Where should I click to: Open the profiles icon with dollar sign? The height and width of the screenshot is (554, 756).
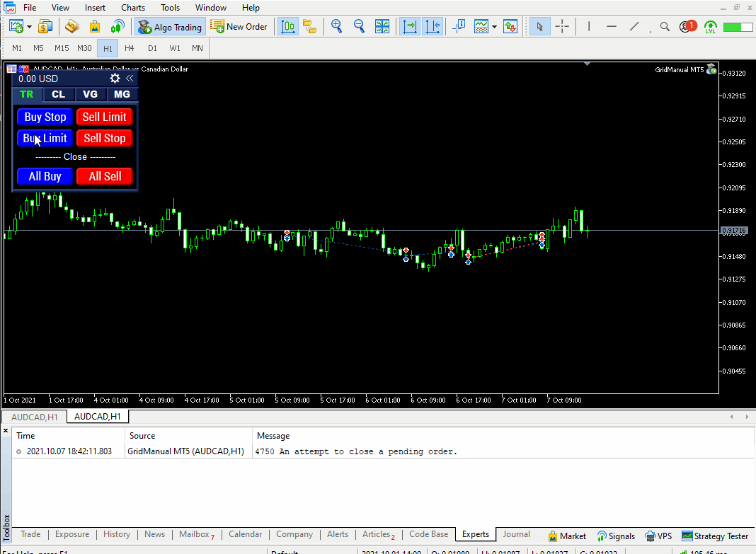[x=45, y=26]
